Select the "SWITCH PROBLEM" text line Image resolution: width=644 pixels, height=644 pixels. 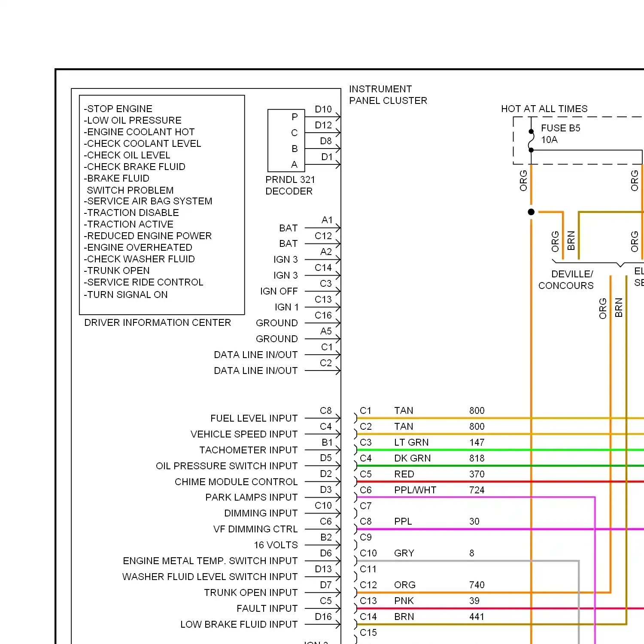point(131,191)
